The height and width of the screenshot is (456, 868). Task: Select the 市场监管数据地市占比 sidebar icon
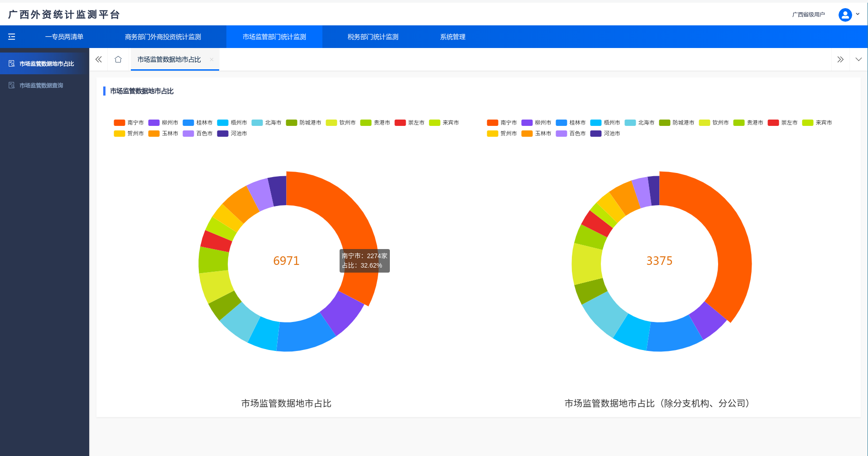12,63
